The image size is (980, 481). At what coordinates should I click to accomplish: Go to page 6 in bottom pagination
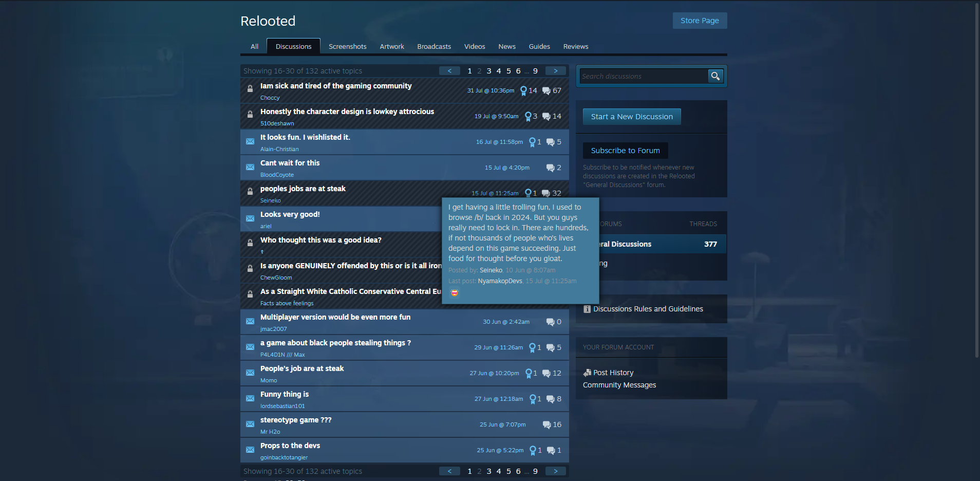click(518, 471)
